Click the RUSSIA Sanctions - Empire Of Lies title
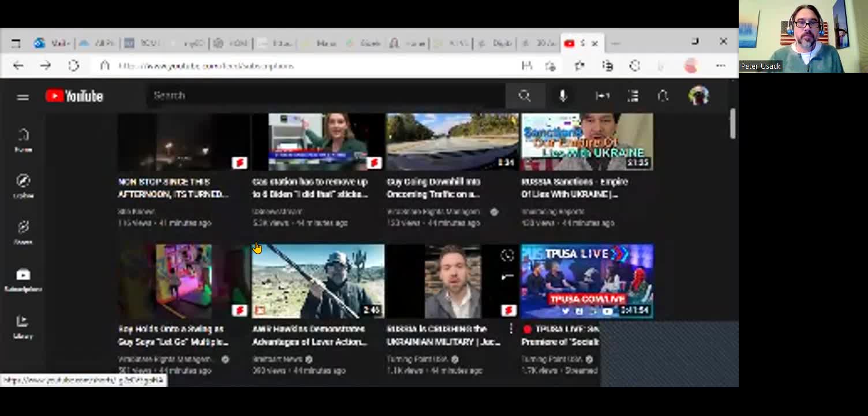The height and width of the screenshot is (416, 868). pyautogui.click(x=574, y=188)
